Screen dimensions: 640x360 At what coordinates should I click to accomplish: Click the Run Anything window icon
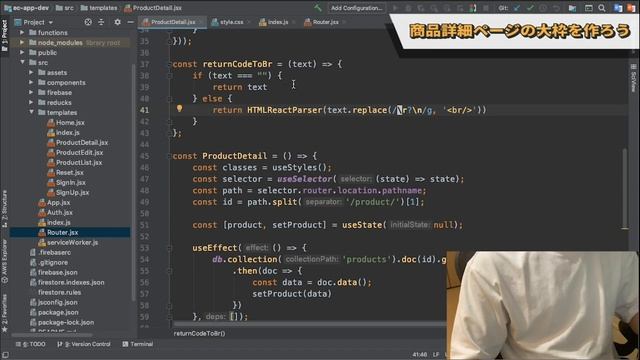tap(589, 8)
